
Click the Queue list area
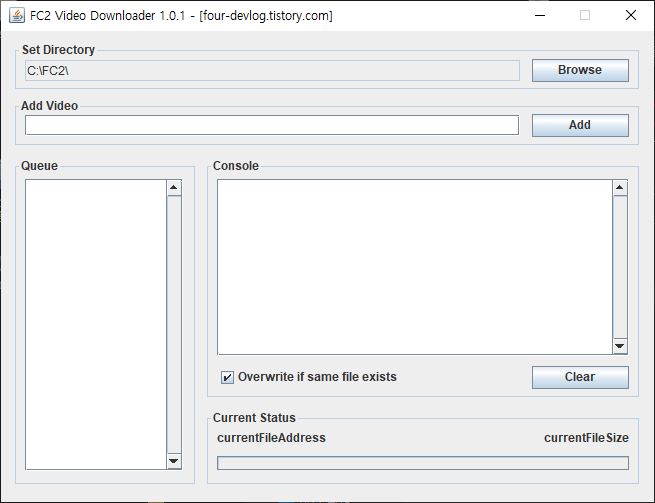[x=96, y=325]
